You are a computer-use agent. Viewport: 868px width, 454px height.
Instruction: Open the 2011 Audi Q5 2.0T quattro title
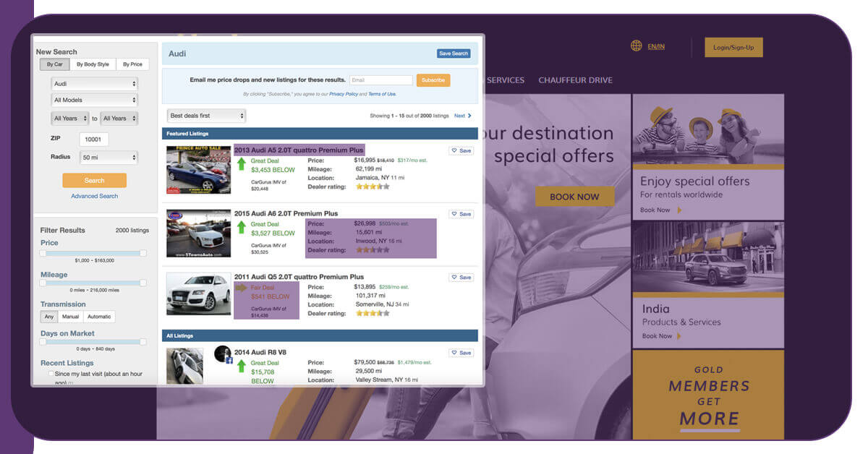point(299,278)
